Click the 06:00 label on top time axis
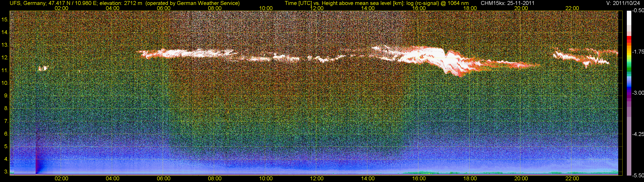Viewport: 644px width, 182px height. tap(164, 8)
